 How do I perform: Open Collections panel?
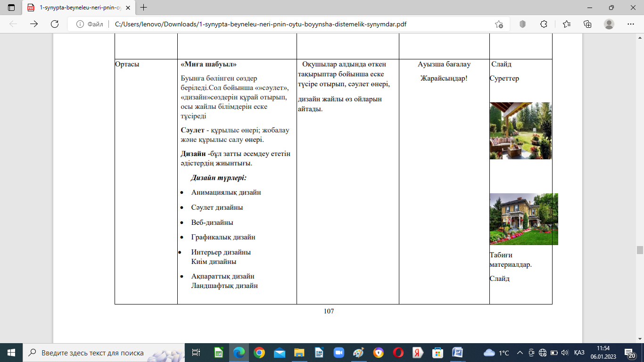click(587, 24)
